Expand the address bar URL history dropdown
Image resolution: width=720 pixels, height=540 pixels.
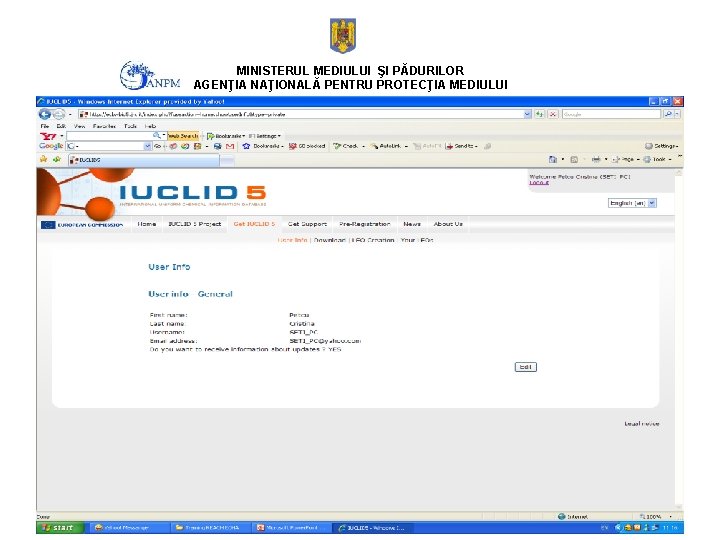(528, 114)
